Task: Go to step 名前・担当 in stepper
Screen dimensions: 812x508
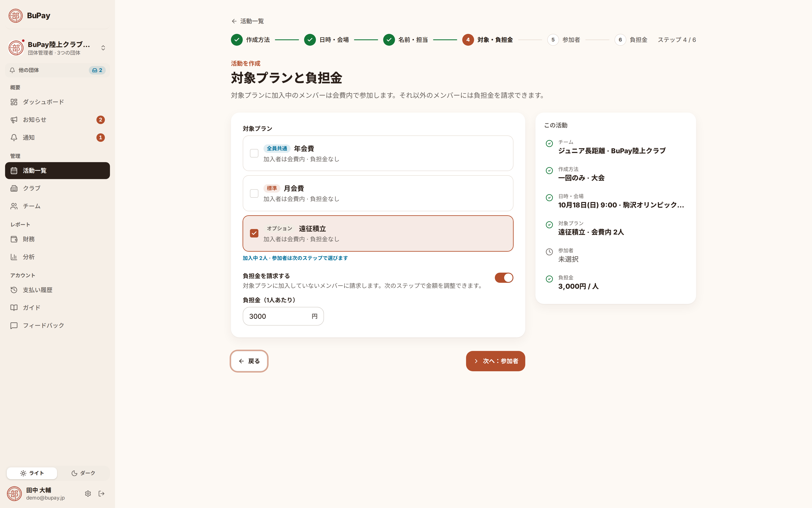Action: point(406,40)
